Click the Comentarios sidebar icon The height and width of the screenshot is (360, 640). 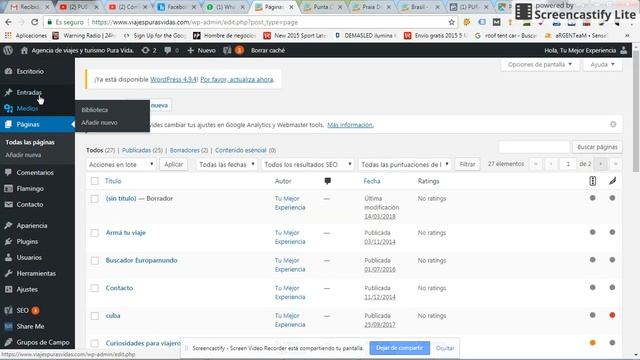(x=9, y=172)
